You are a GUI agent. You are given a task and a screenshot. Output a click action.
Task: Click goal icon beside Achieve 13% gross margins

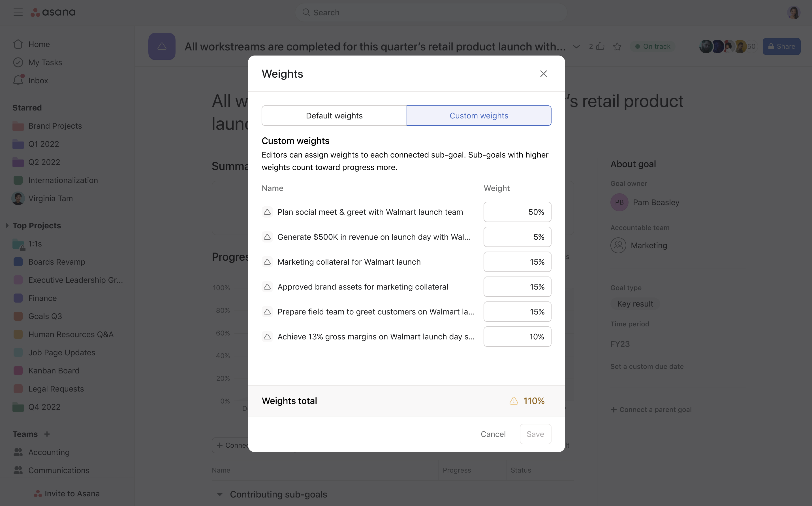coord(267,337)
